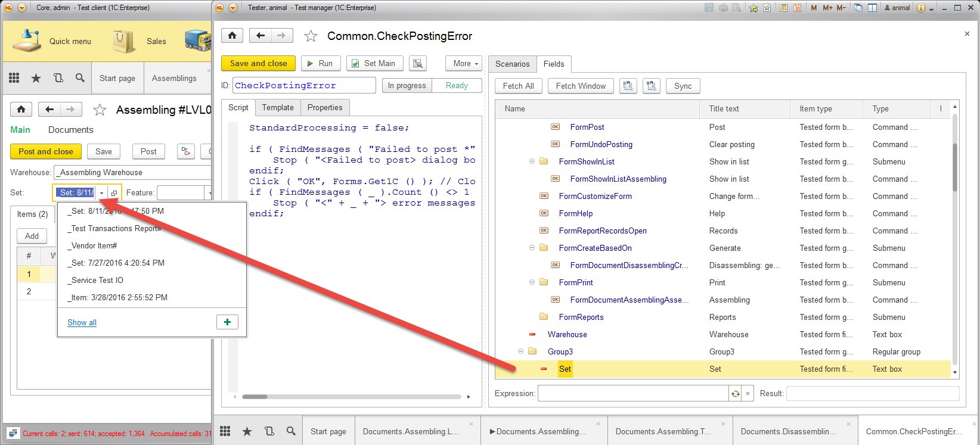The width and height of the screenshot is (980, 445).
Task: Click second clipboard icon before Sync
Action: click(x=652, y=86)
